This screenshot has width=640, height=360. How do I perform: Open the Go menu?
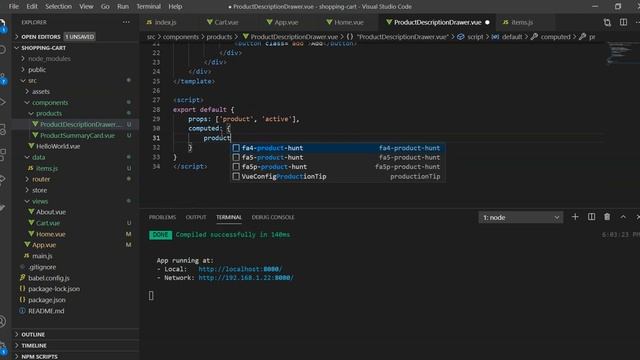coord(105,7)
